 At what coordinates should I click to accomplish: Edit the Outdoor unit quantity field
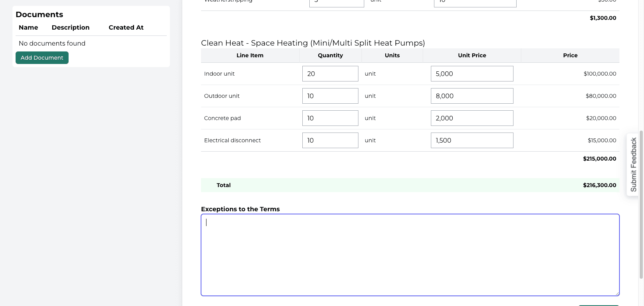pyautogui.click(x=330, y=96)
